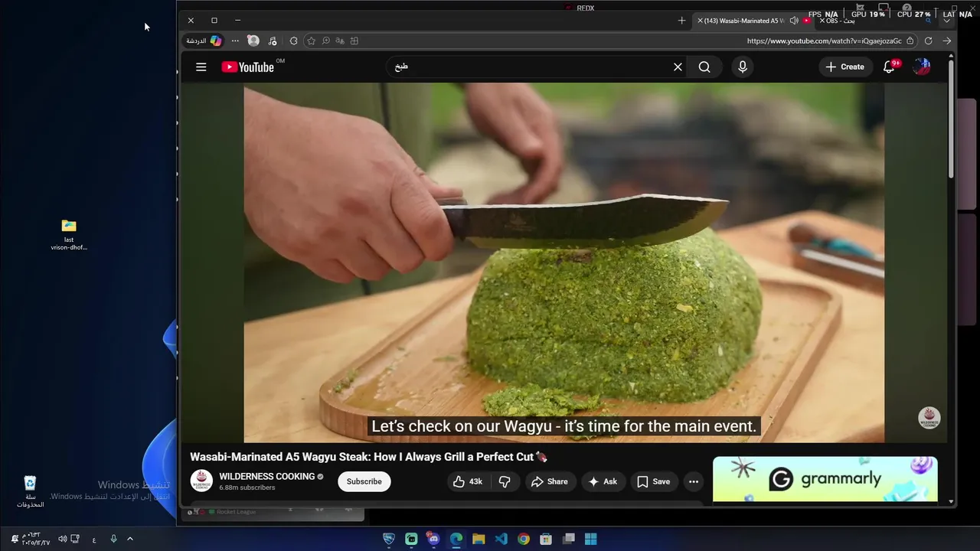Share the video with Share button
Screen dimensions: 980x551
point(550,481)
